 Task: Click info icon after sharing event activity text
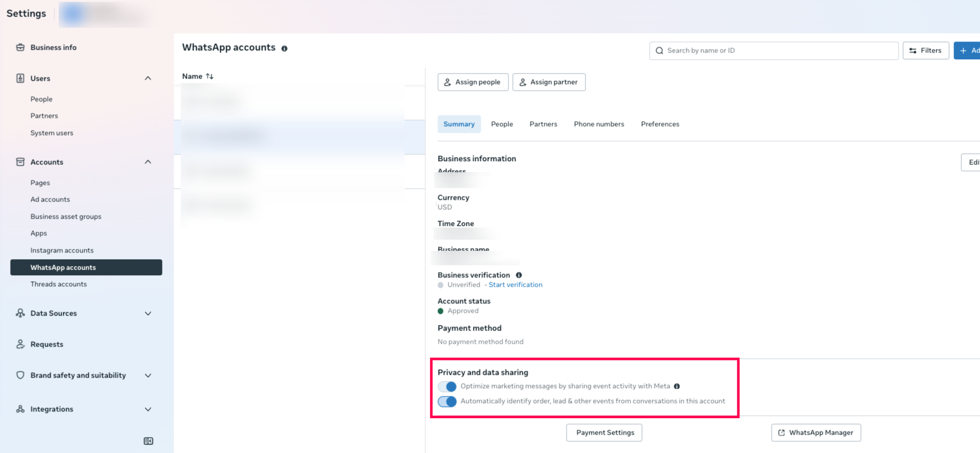pyautogui.click(x=677, y=387)
